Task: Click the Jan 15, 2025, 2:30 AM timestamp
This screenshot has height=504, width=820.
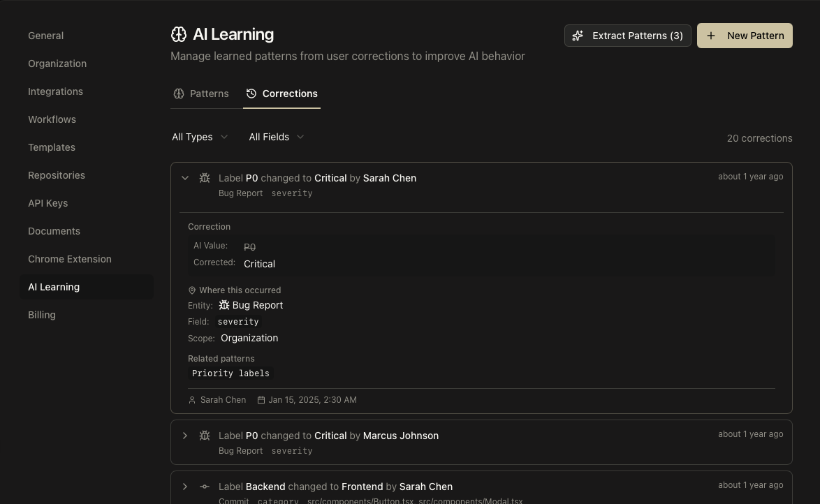Action: (x=312, y=400)
